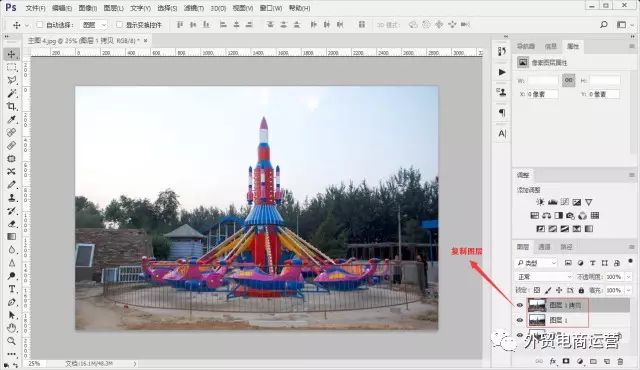
Task: Select the Gradient tool
Action: click(x=11, y=237)
